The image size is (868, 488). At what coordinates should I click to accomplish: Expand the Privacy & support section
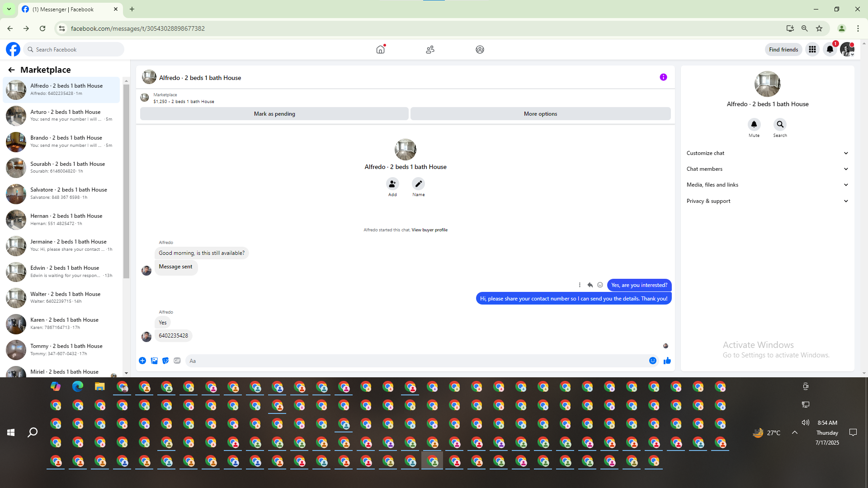coord(768,201)
